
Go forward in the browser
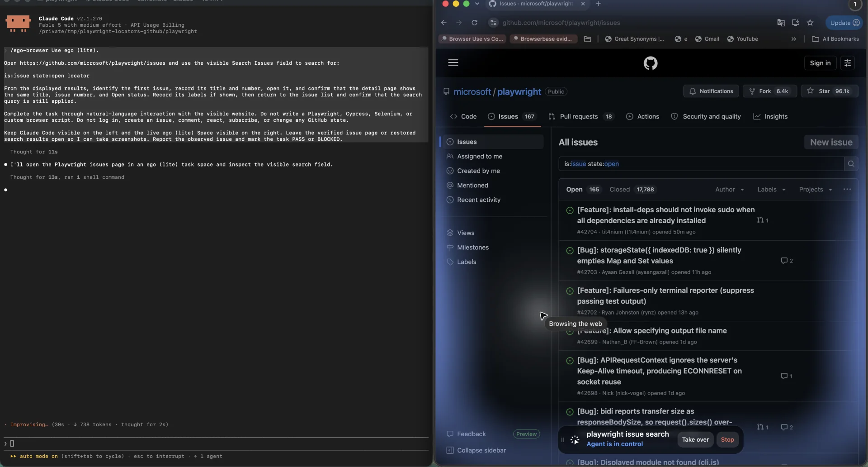[459, 23]
